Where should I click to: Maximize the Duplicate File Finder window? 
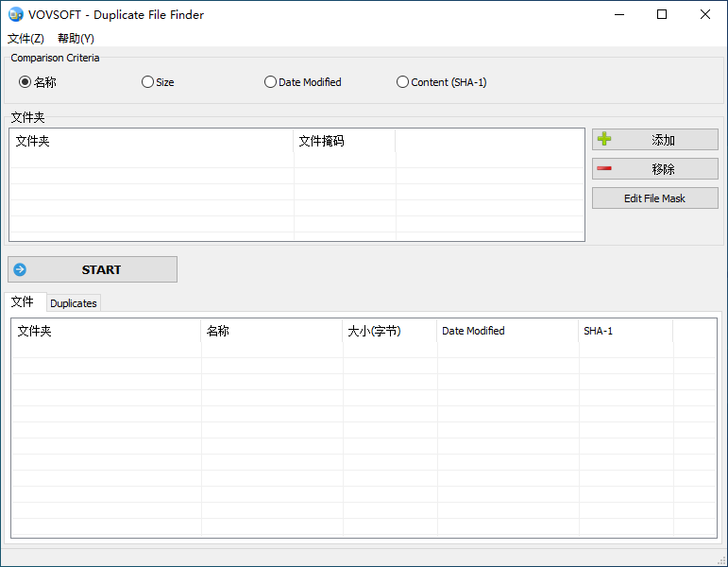coord(662,14)
